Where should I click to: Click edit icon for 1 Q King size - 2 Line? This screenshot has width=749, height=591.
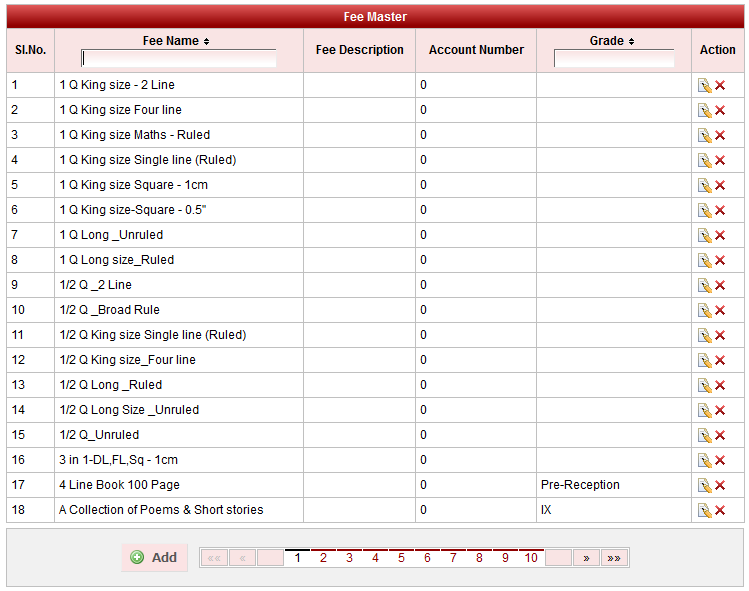tap(704, 85)
